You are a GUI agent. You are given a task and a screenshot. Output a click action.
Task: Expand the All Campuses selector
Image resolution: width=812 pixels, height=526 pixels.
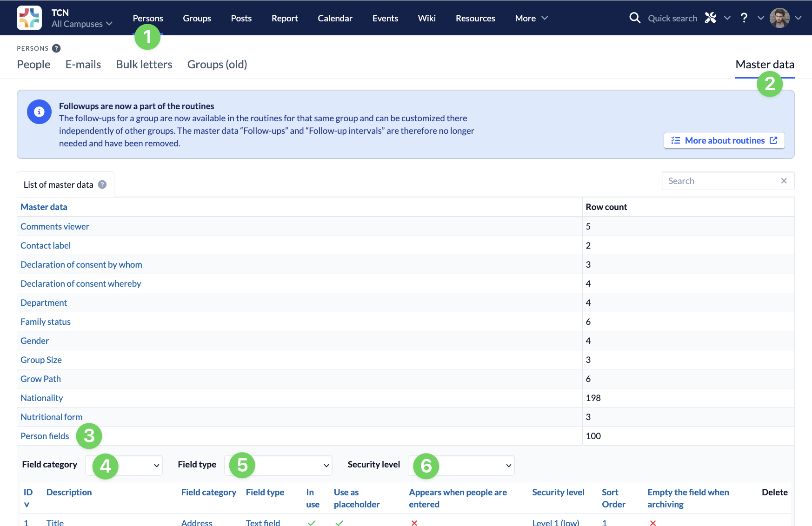[82, 24]
